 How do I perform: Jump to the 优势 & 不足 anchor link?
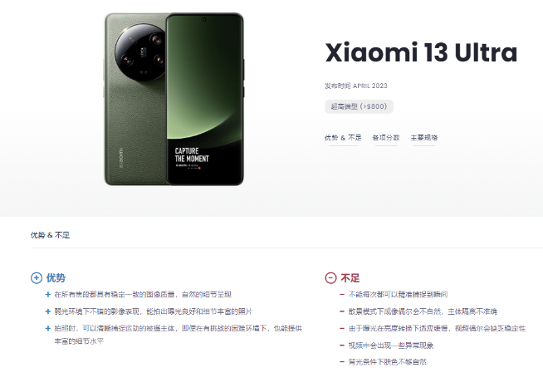point(343,138)
